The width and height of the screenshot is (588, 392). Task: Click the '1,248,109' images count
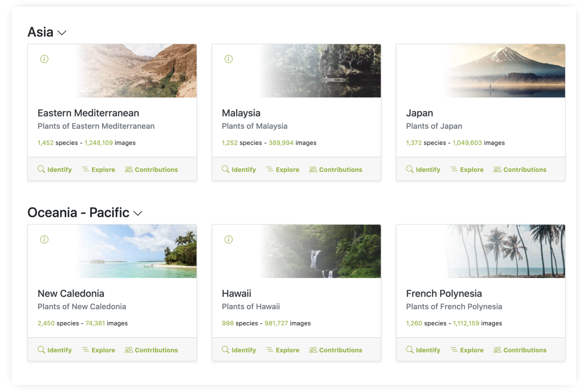click(x=98, y=143)
